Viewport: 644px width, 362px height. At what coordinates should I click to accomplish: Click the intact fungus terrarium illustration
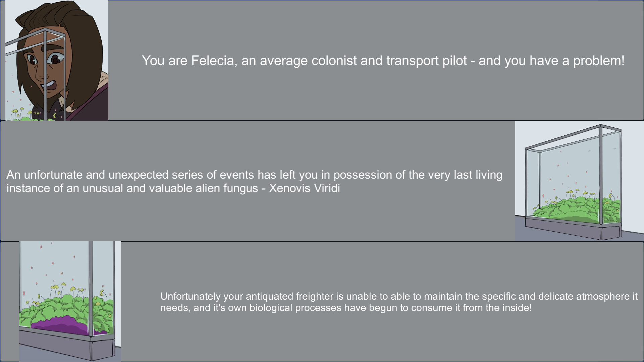(x=579, y=181)
